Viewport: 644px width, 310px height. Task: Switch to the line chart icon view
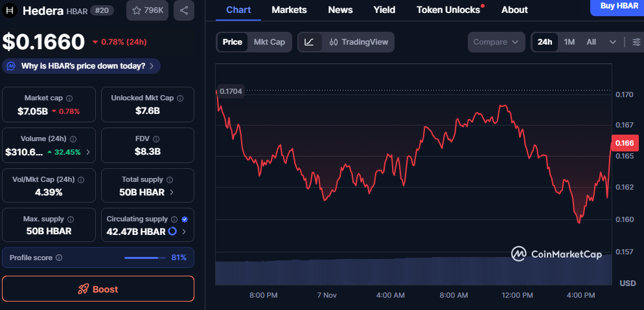[x=310, y=42]
